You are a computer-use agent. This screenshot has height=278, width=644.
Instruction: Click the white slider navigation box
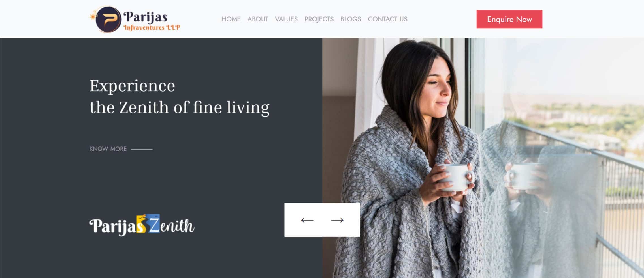pyautogui.click(x=322, y=220)
